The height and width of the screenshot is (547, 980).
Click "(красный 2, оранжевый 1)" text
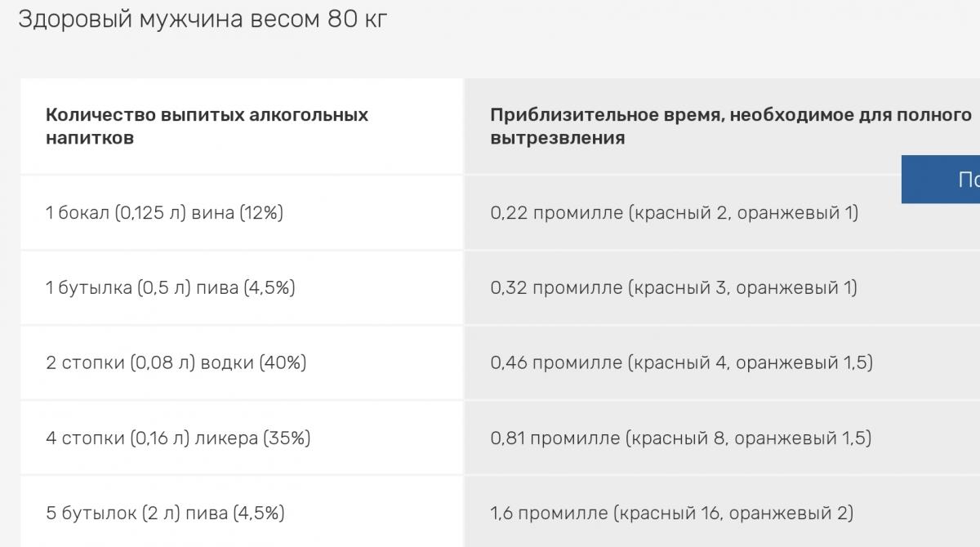742,213
